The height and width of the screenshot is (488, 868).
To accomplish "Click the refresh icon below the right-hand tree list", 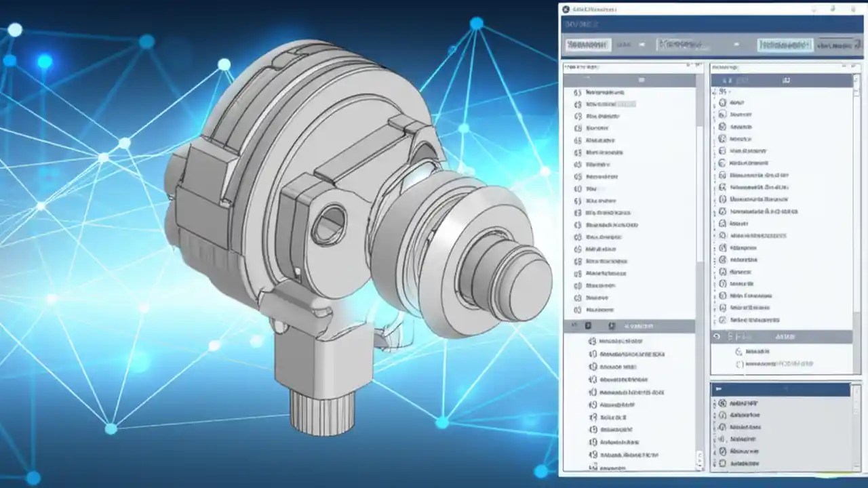I will 715,335.
